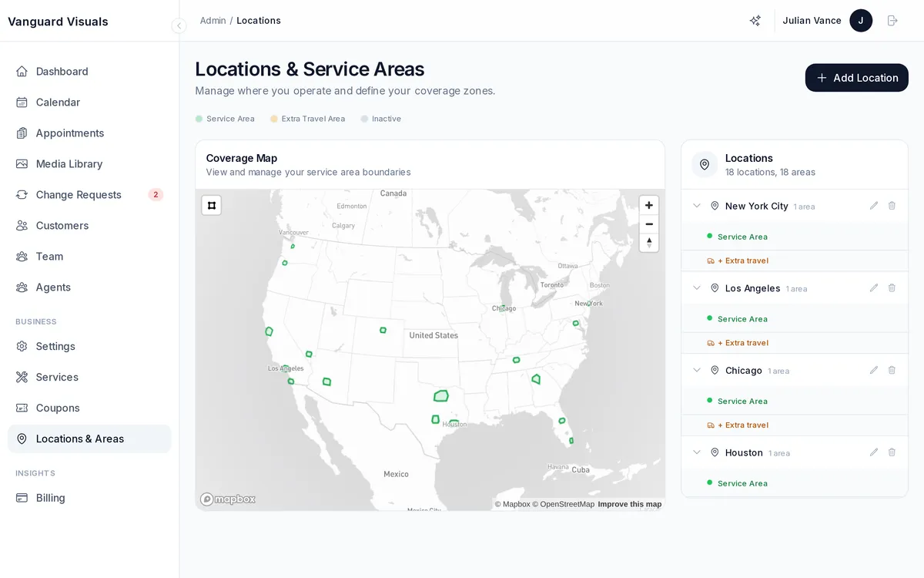
Task: Click the Add Location button
Action: pos(856,77)
